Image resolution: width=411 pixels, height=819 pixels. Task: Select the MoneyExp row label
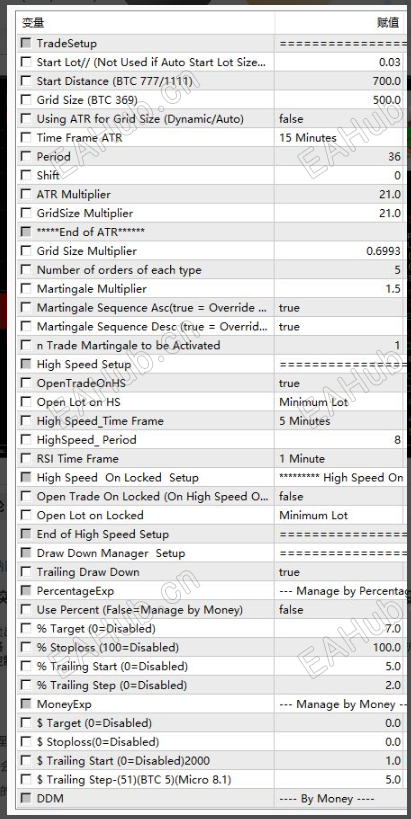[x=64, y=704]
